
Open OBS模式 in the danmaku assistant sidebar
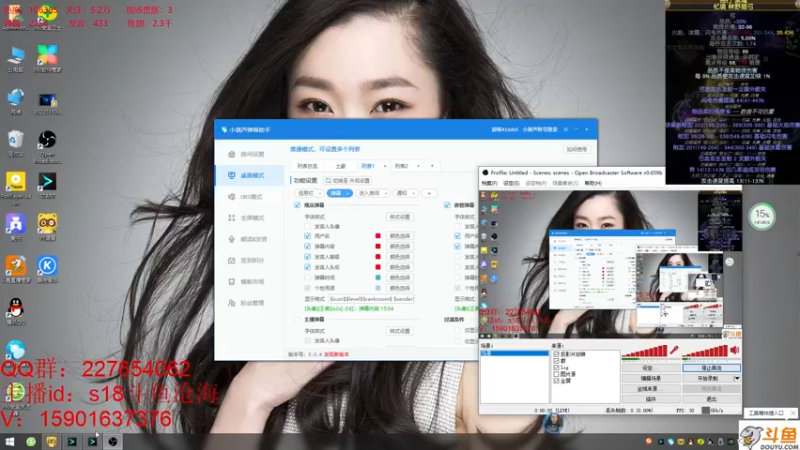(249, 196)
